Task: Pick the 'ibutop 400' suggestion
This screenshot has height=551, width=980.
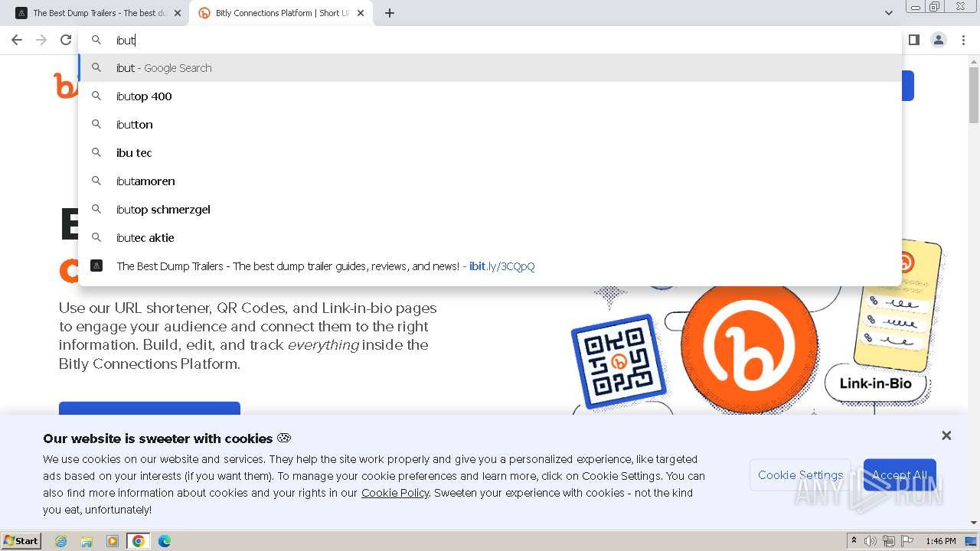Action: (490, 96)
